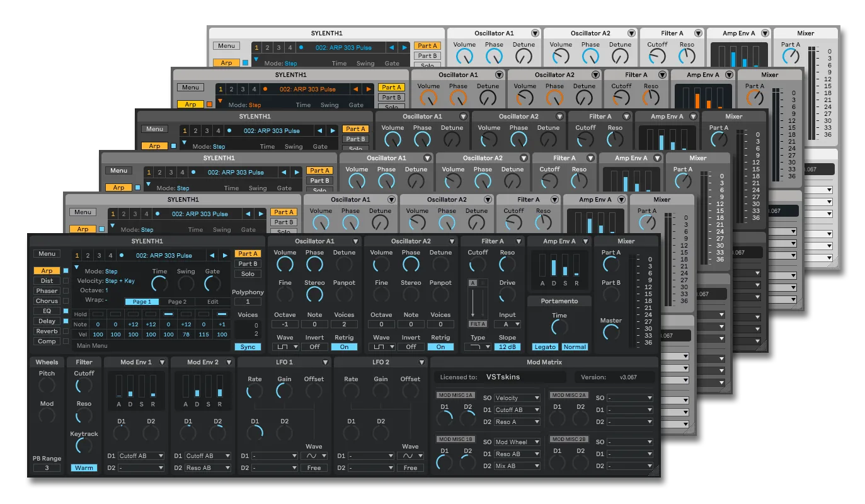Enable the Phaser effect checkbox
The width and height of the screenshot is (865, 504).
pos(66,291)
